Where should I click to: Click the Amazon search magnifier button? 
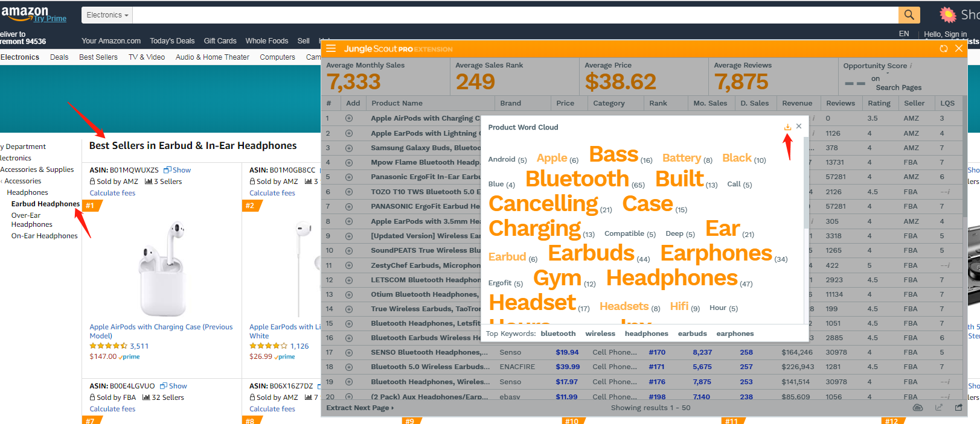pos(909,15)
